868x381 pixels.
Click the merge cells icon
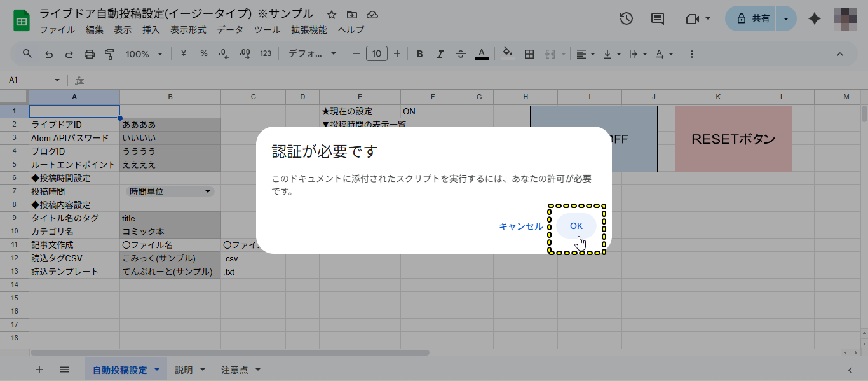point(551,54)
